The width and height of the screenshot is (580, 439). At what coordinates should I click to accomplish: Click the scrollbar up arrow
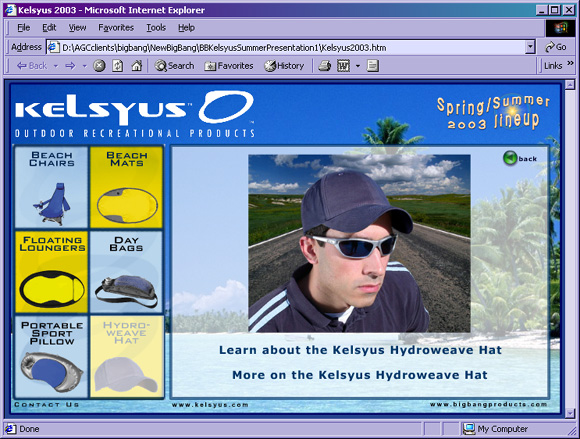coord(570,85)
